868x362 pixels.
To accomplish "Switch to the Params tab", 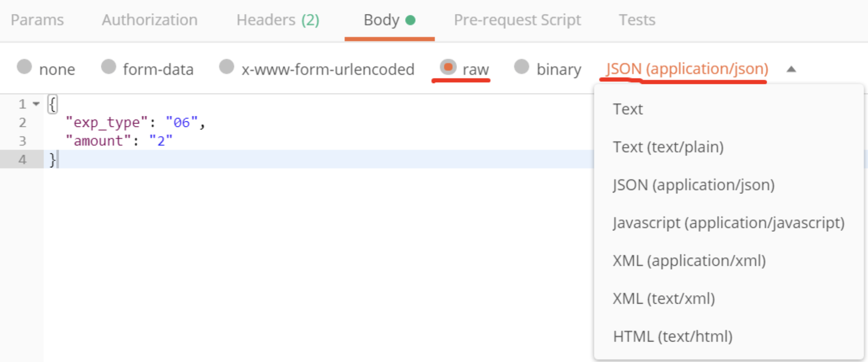I will point(37,20).
